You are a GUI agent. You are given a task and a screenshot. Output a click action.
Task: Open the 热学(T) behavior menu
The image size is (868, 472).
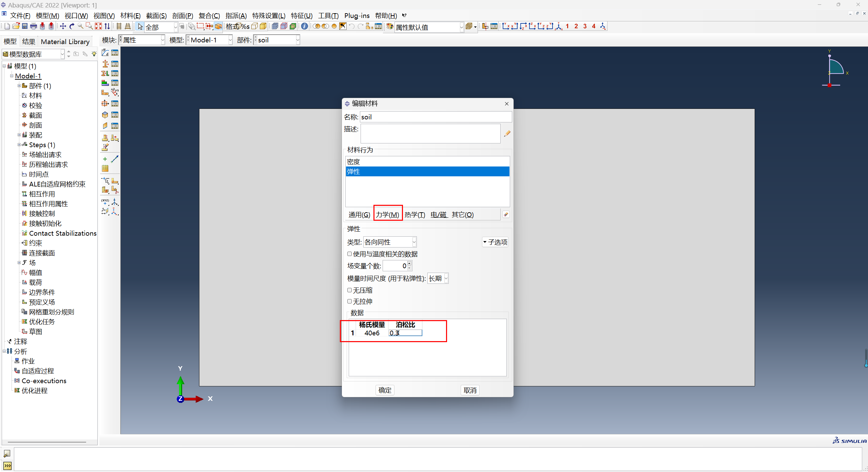[x=415, y=215]
